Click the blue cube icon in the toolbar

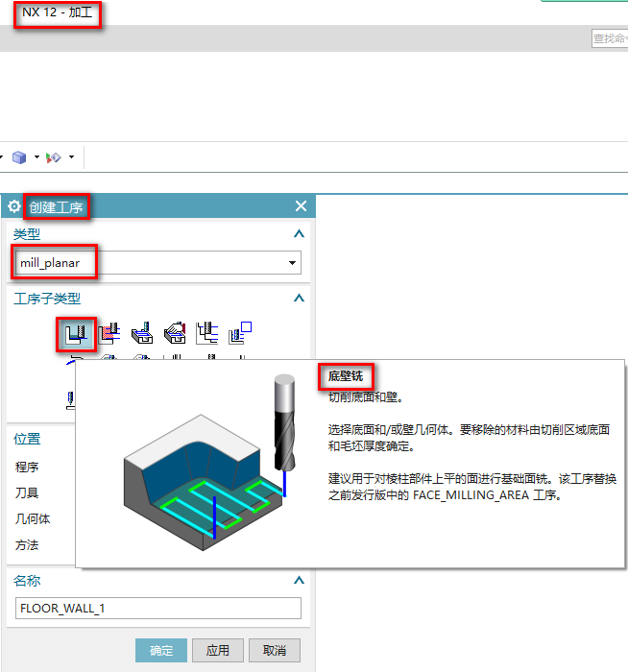[x=19, y=156]
